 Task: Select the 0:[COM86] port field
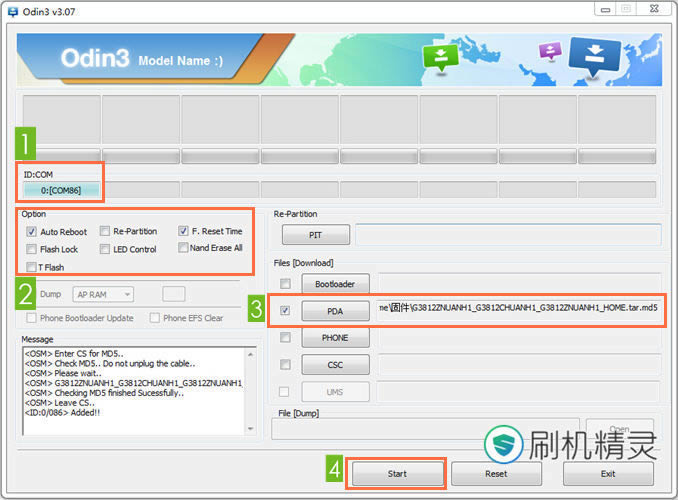pyautogui.click(x=62, y=190)
